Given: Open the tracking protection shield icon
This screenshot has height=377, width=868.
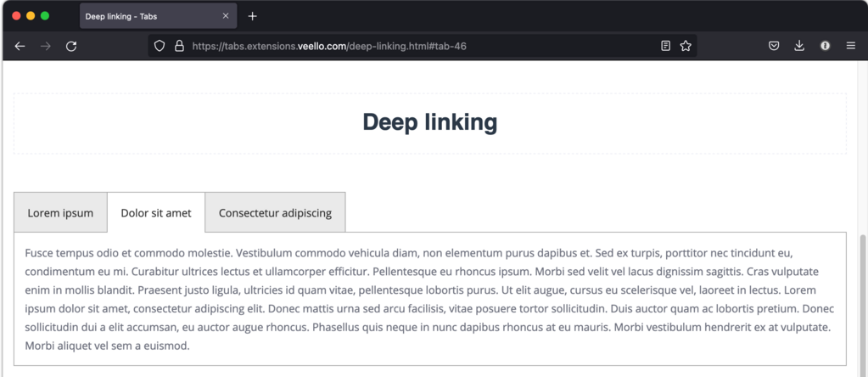Looking at the screenshot, I should click(160, 46).
